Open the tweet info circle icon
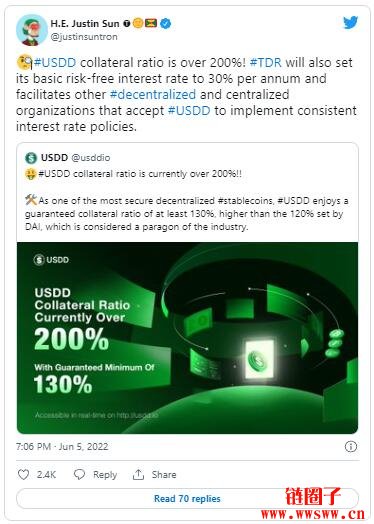The width and height of the screenshot is (374, 524). (351, 446)
